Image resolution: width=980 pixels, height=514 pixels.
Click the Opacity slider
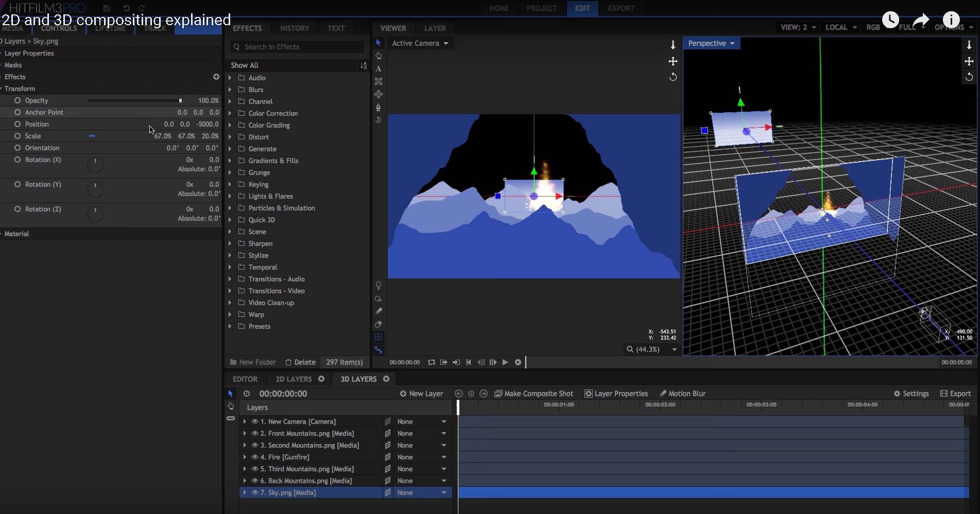click(x=134, y=100)
